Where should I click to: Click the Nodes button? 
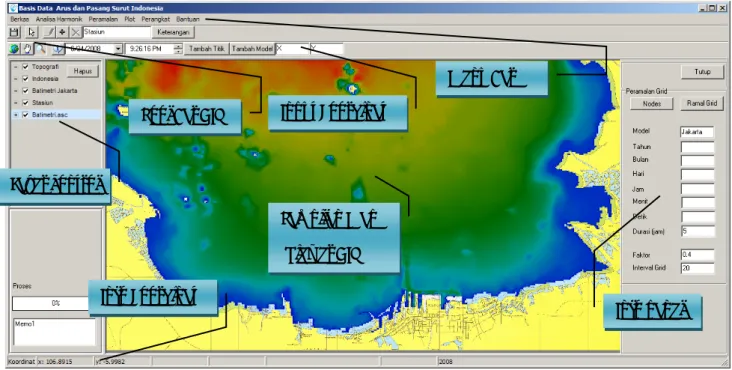tap(652, 104)
